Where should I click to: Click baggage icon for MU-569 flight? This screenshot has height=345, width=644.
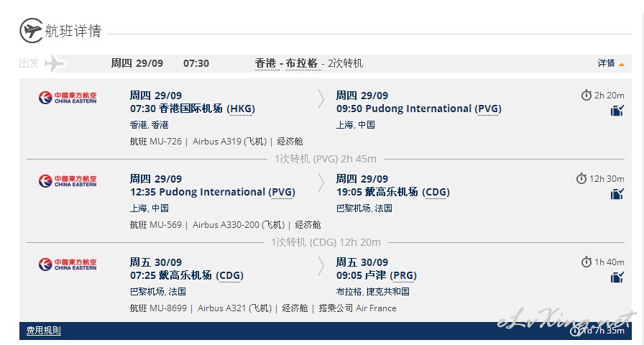coord(617,194)
